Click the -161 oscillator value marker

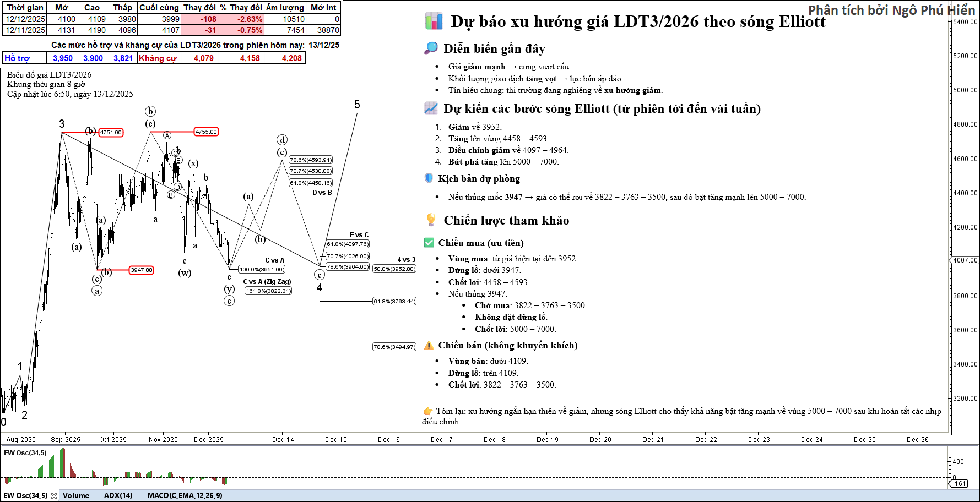click(960, 484)
